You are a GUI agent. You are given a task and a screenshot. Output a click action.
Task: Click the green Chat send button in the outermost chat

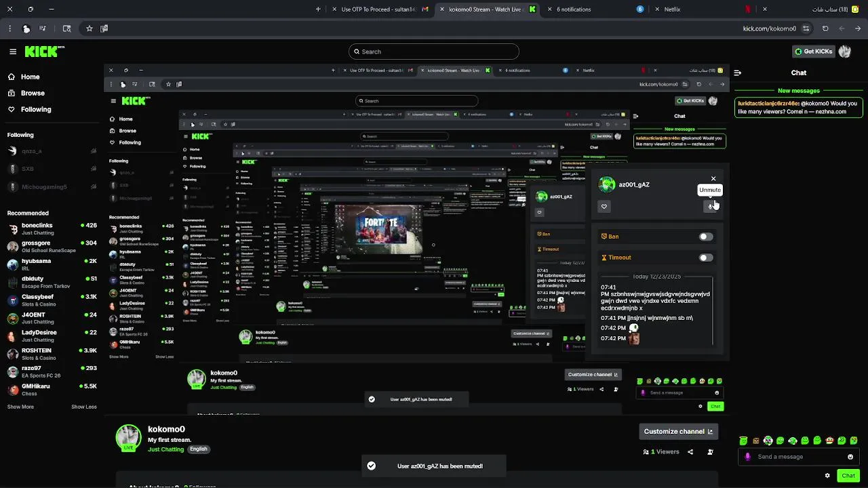(x=848, y=476)
